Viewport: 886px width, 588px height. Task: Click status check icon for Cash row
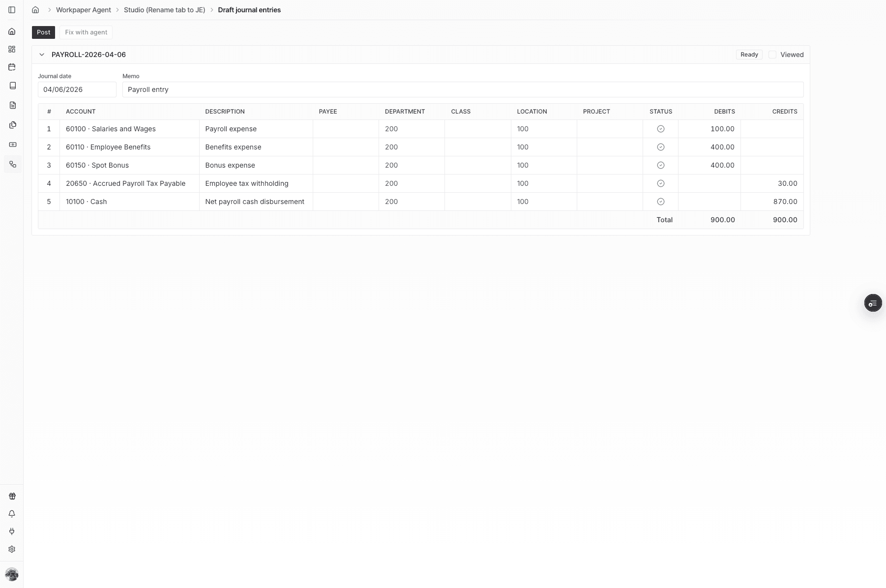pos(660,202)
